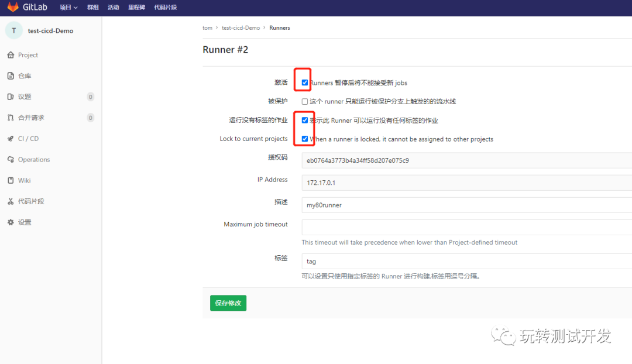Open the test-cicd-Demo breadcrumb link
This screenshot has height=364, width=632.
[x=241, y=28]
